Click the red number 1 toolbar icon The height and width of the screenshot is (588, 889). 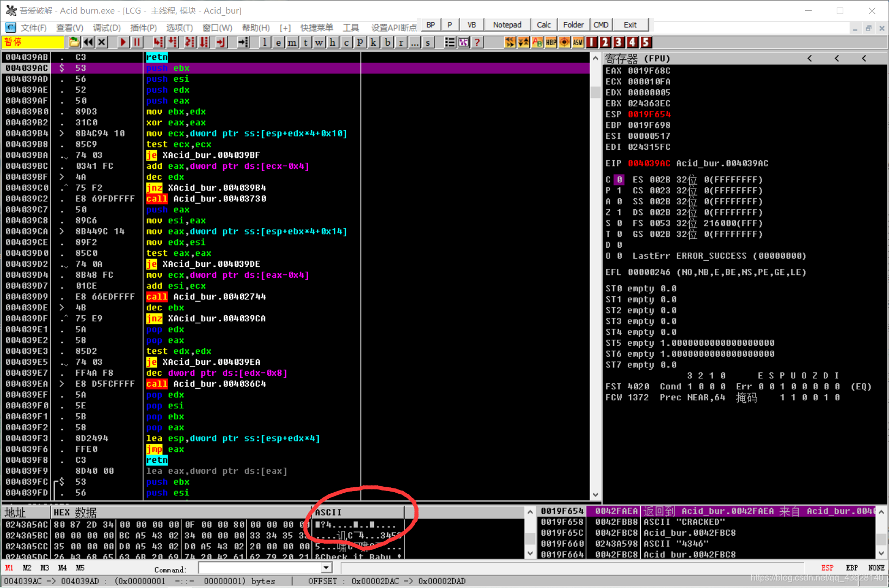[592, 42]
